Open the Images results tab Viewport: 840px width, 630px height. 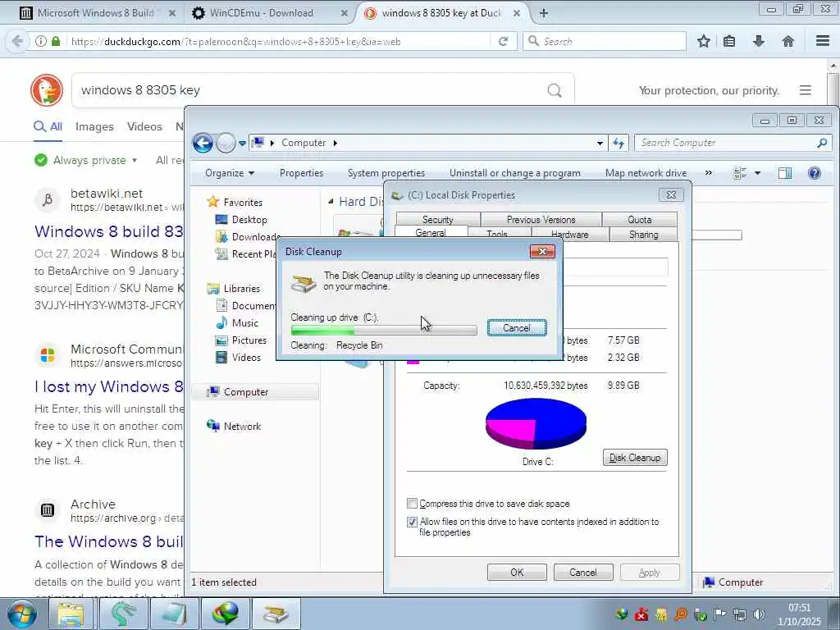94,127
